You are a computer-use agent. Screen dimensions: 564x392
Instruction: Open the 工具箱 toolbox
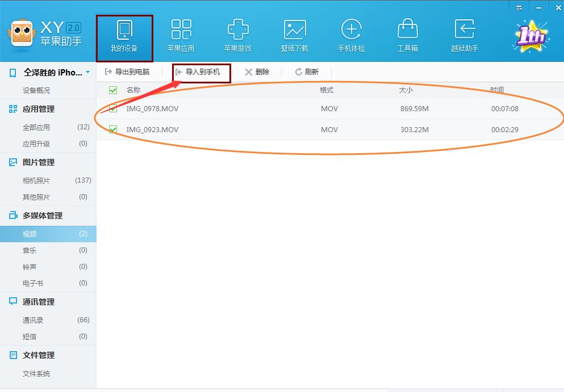tap(408, 34)
